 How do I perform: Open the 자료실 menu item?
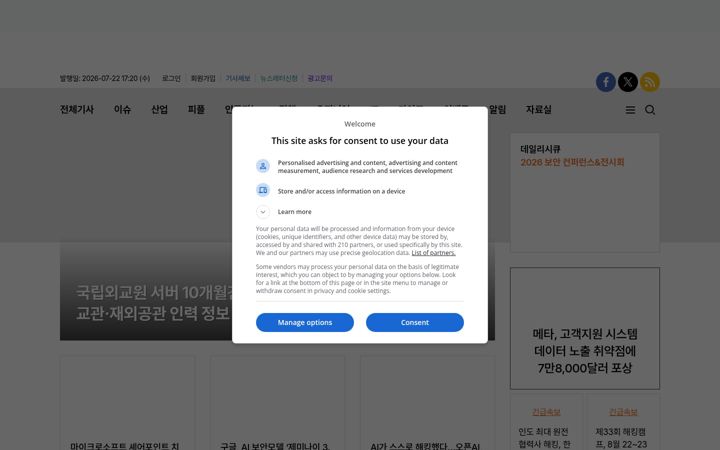pyautogui.click(x=539, y=110)
